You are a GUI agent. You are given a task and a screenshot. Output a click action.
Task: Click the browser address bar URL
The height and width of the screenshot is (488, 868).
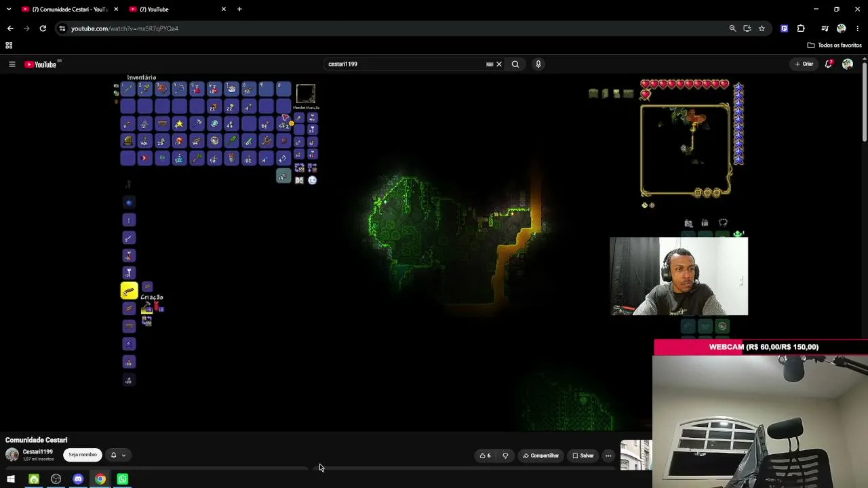pyautogui.click(x=125, y=28)
